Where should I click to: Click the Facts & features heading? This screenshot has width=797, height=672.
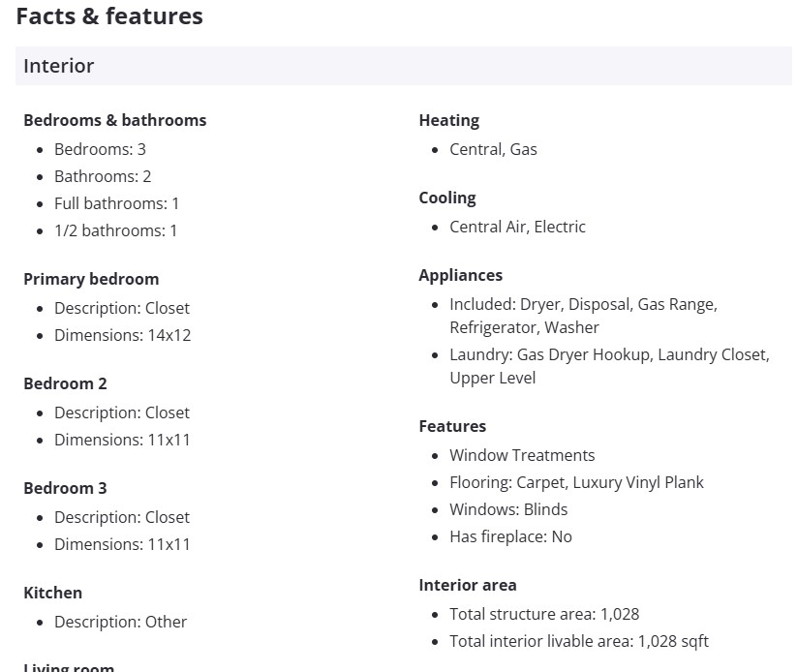click(x=109, y=16)
